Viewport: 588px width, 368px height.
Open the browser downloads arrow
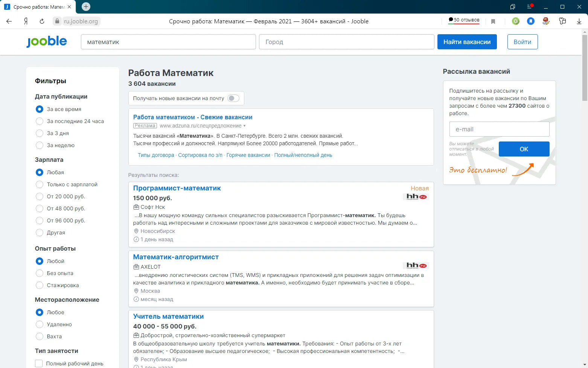(579, 21)
